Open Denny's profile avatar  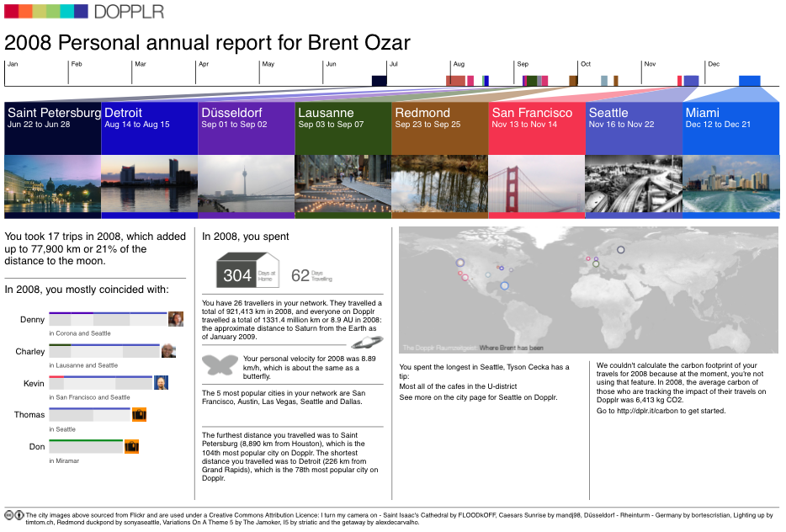[176, 319]
